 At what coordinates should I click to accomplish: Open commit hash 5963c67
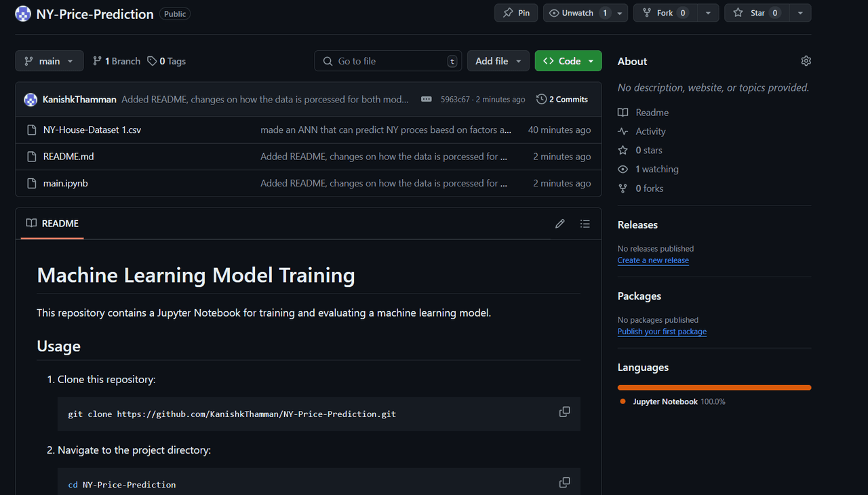pyautogui.click(x=455, y=100)
